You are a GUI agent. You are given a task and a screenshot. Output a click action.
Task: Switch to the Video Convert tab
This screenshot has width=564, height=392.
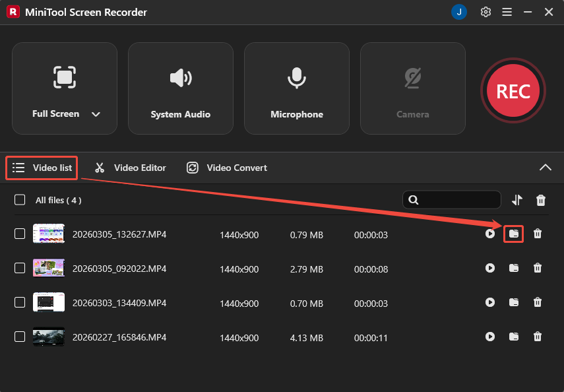point(235,168)
